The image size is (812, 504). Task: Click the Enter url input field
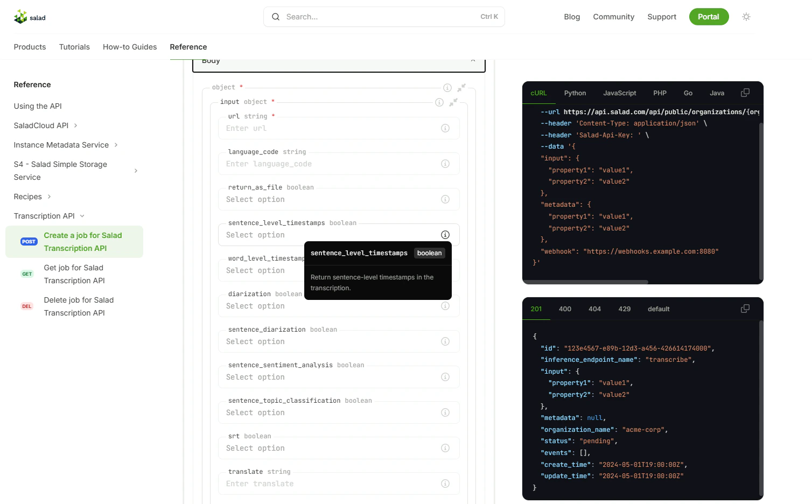(339, 128)
